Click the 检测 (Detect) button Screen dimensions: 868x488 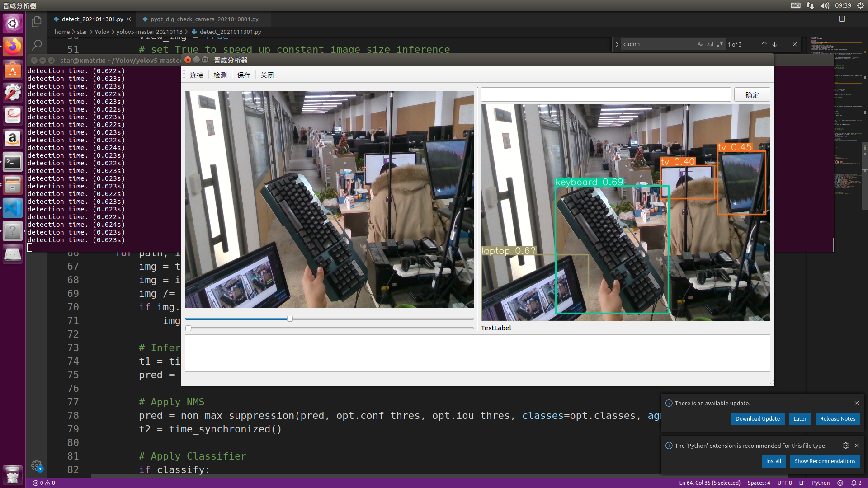[220, 75]
